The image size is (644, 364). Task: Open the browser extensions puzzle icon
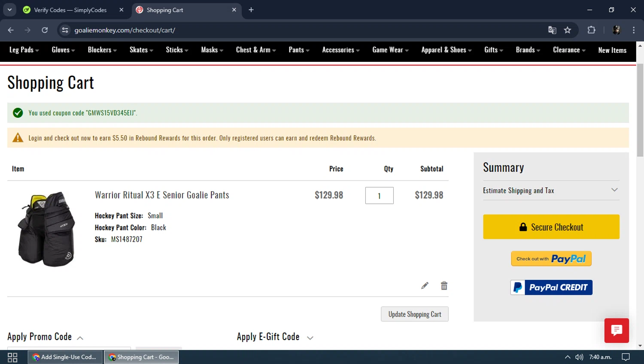point(591,30)
